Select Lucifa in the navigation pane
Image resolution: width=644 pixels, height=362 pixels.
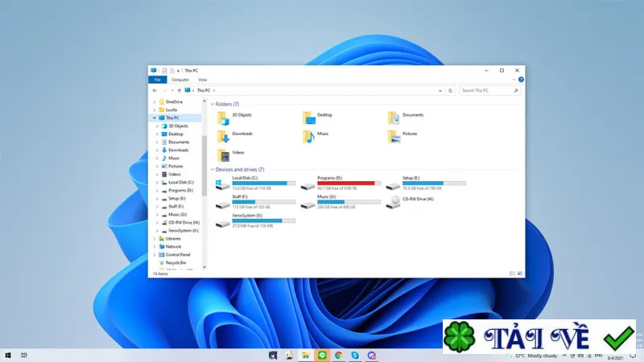pyautogui.click(x=171, y=110)
